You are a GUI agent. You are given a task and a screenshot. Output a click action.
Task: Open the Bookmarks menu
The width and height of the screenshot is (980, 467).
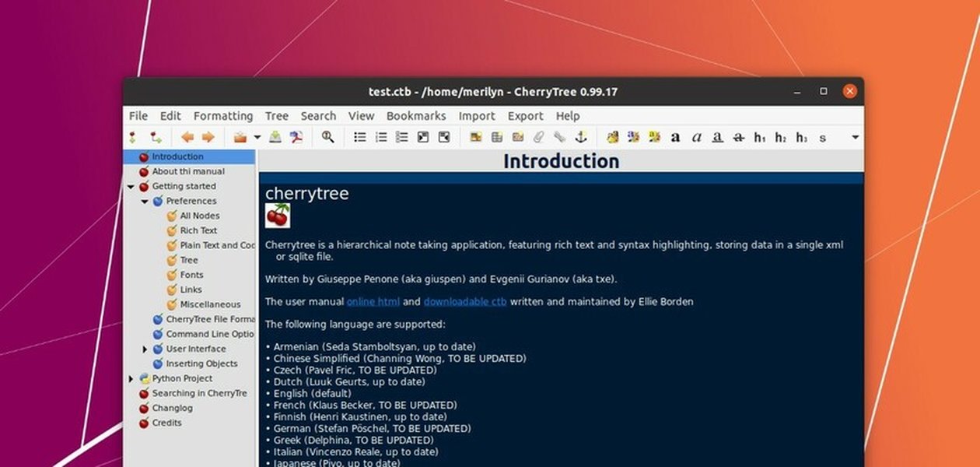coord(416,116)
